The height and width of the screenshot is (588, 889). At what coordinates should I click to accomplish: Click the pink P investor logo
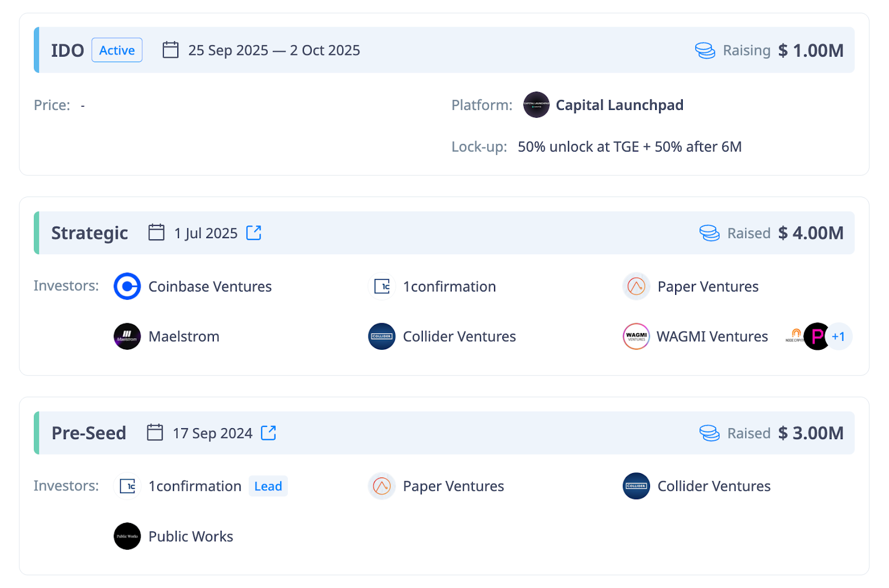pos(816,336)
